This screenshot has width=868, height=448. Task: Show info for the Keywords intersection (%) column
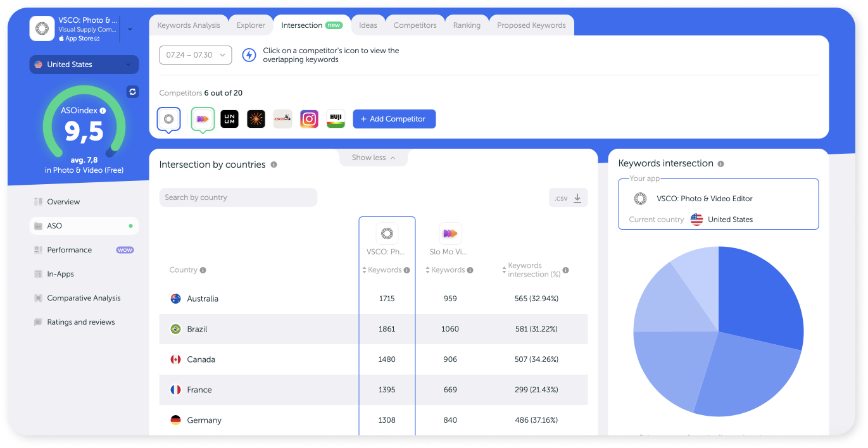tap(565, 270)
